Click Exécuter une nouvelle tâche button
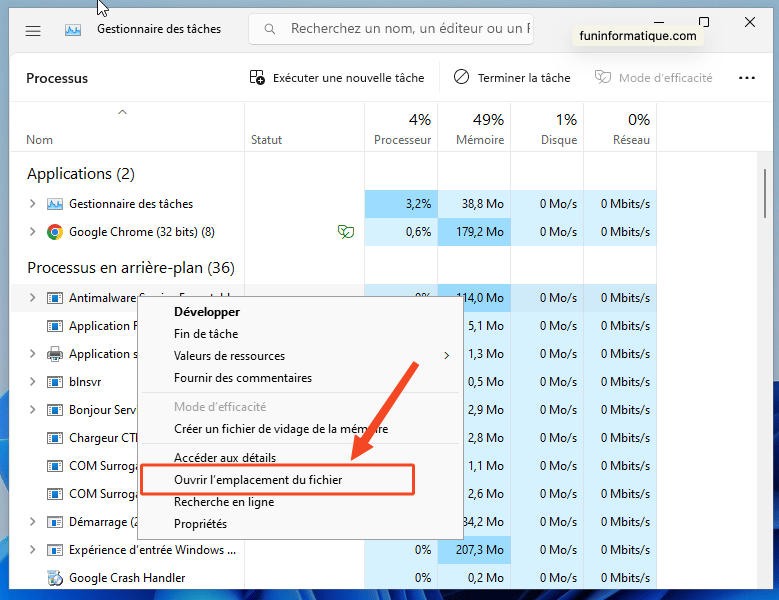The image size is (779, 600). [337, 78]
